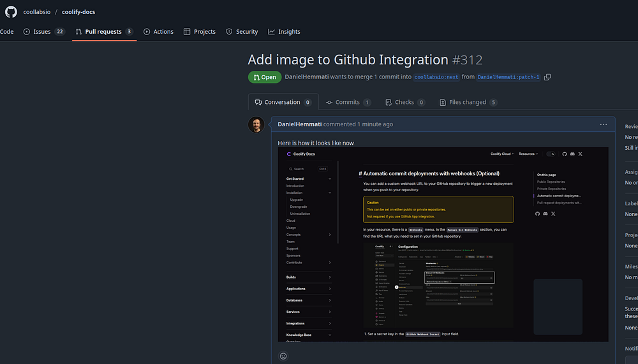Select the Files changed tab
The image size is (638, 364).
pyautogui.click(x=468, y=102)
